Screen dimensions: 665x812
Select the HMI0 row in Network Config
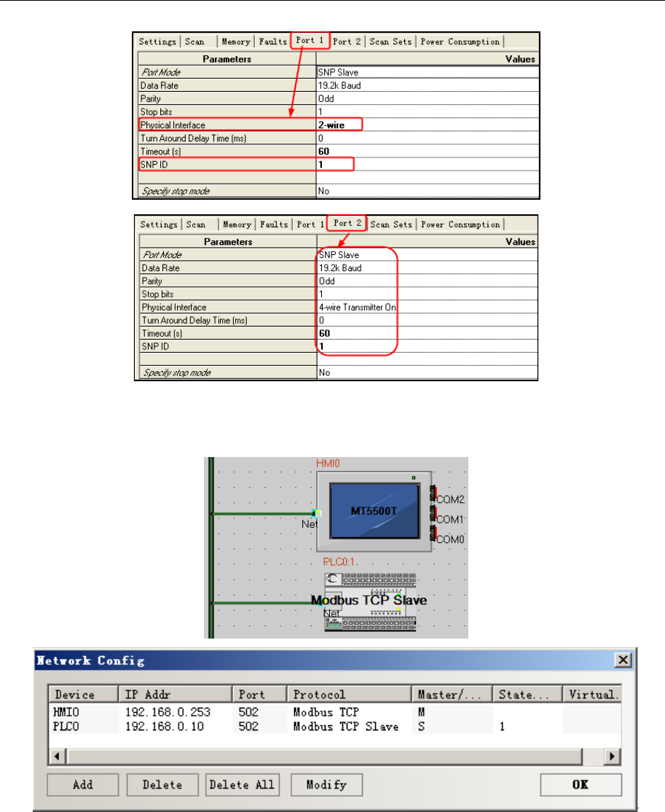335,712
